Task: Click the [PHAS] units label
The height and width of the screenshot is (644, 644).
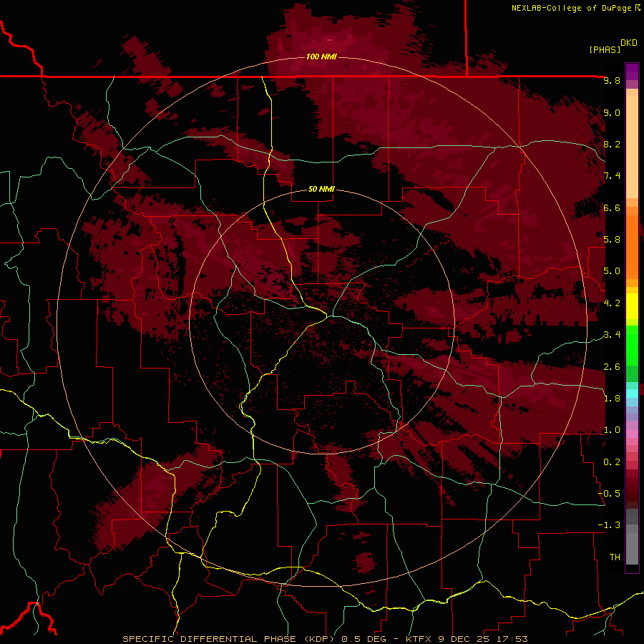Action: click(605, 49)
